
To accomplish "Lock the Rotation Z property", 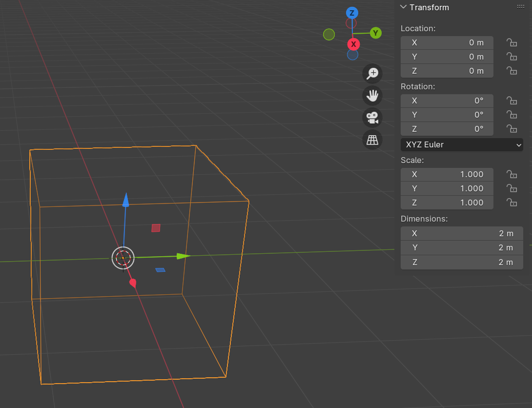I will click(x=511, y=129).
